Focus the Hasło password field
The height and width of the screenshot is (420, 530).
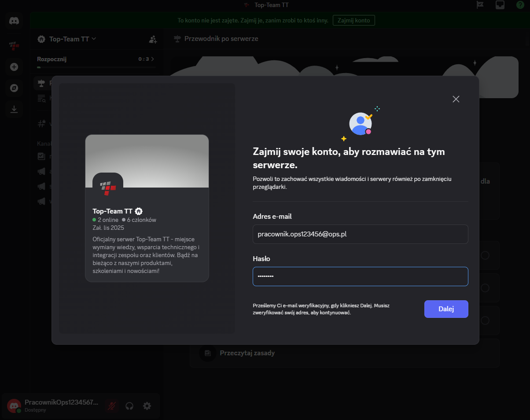click(x=360, y=276)
